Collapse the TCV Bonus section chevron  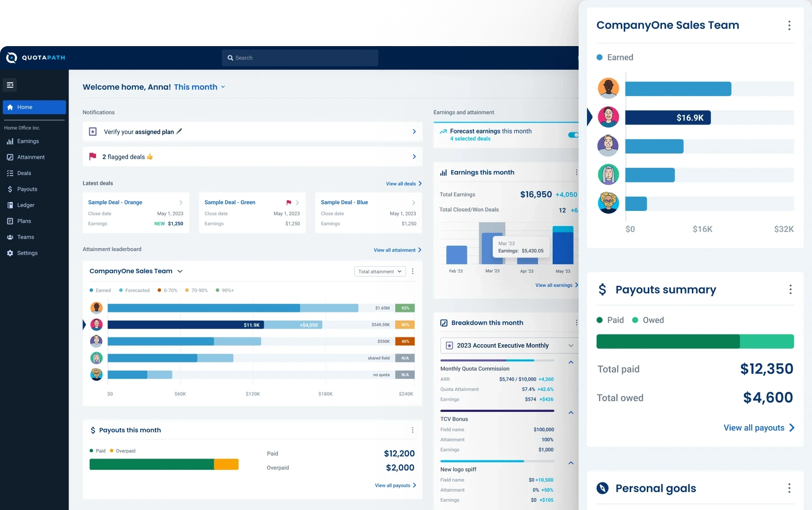(571, 413)
